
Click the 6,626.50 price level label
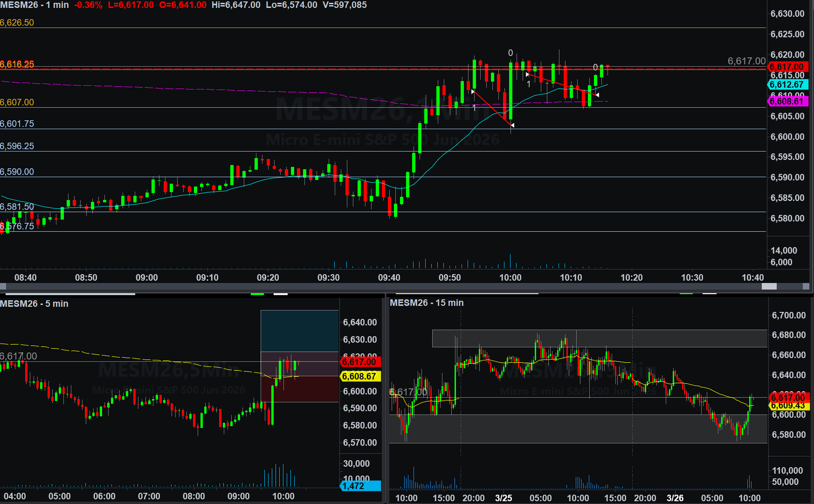pyautogui.click(x=17, y=23)
